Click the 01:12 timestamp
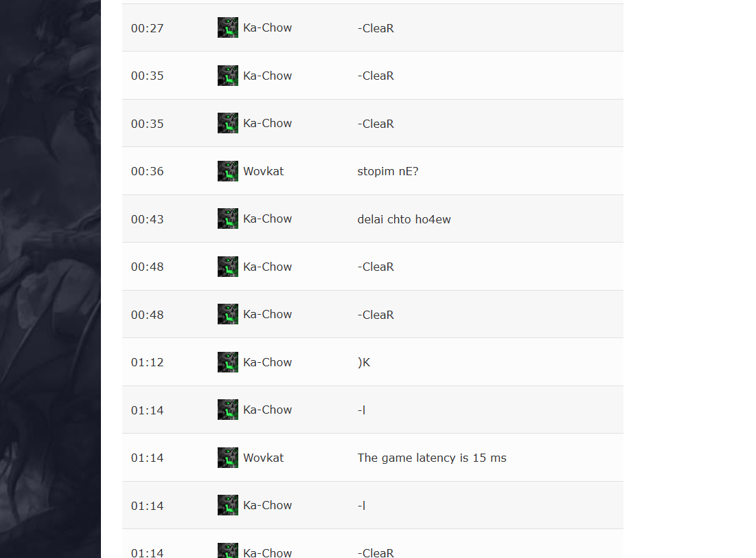The image size is (756, 558). 147,363
